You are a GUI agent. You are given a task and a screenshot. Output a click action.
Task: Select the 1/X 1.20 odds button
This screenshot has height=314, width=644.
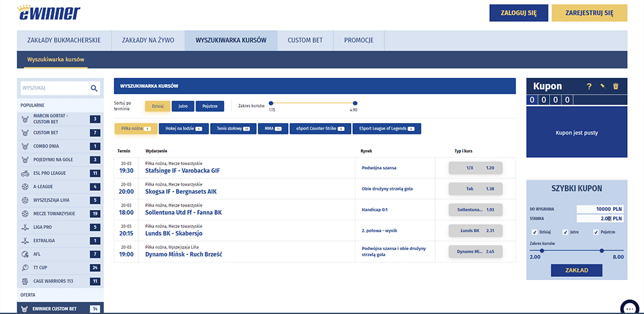(x=475, y=168)
